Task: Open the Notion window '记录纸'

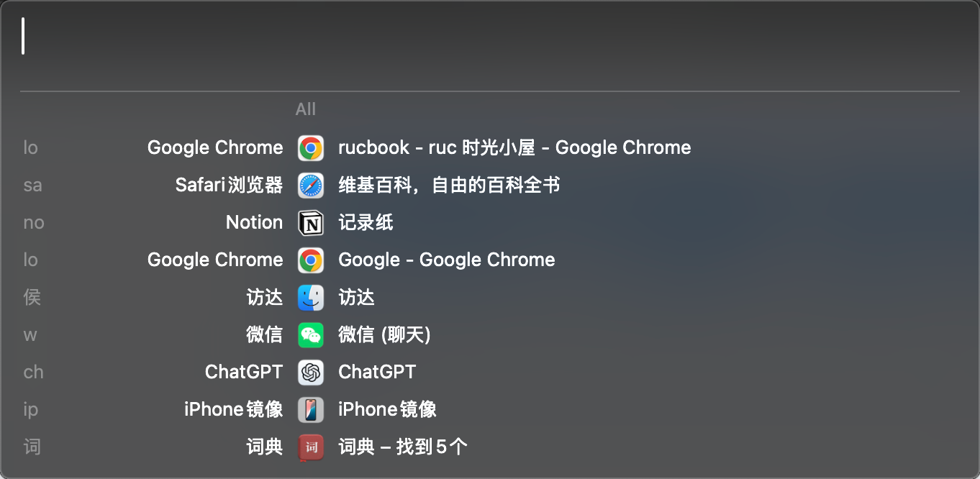Action: [366, 223]
